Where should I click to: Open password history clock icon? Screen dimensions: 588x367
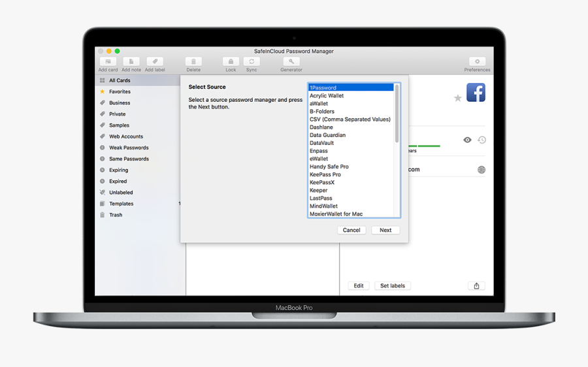coord(482,140)
